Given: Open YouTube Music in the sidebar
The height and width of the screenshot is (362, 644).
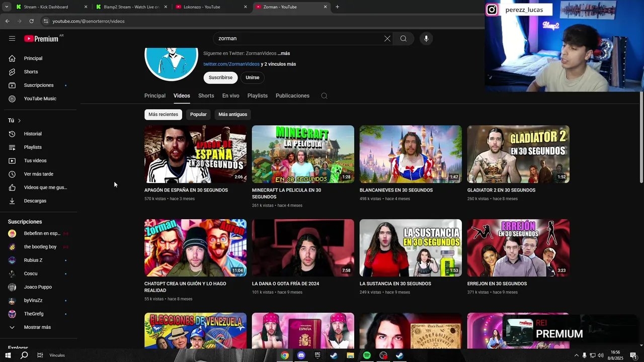Looking at the screenshot, I should pyautogui.click(x=40, y=99).
